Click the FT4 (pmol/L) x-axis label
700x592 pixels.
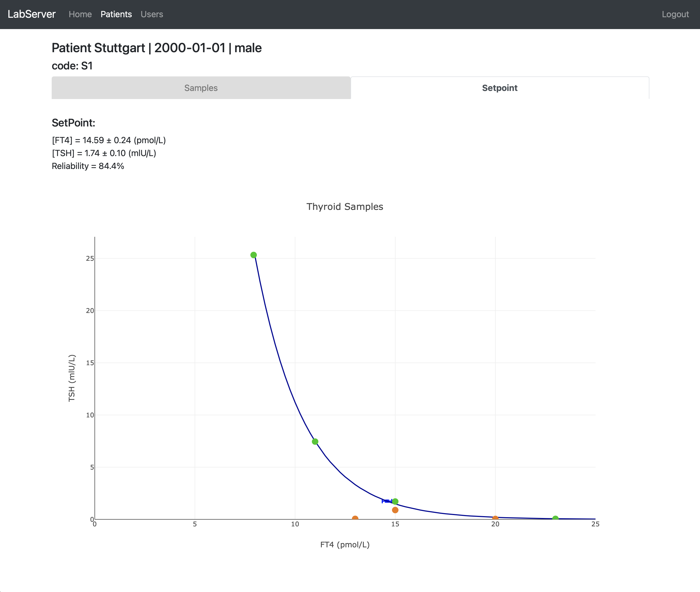344,544
